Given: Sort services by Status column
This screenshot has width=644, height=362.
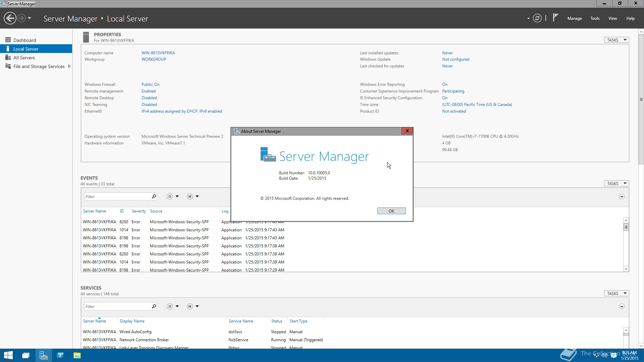Looking at the screenshot, I should click(276, 321).
